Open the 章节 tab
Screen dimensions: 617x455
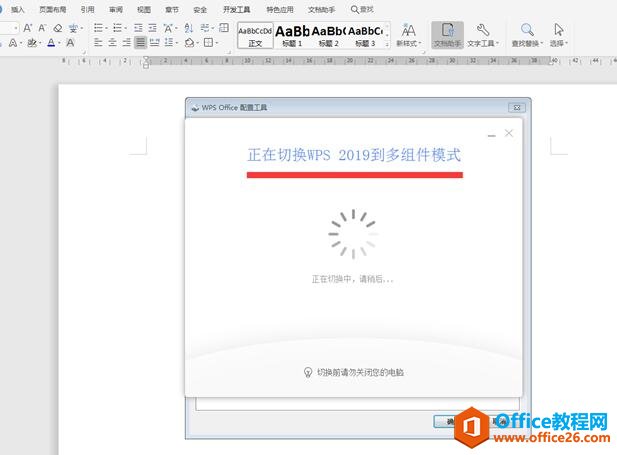pos(172,9)
